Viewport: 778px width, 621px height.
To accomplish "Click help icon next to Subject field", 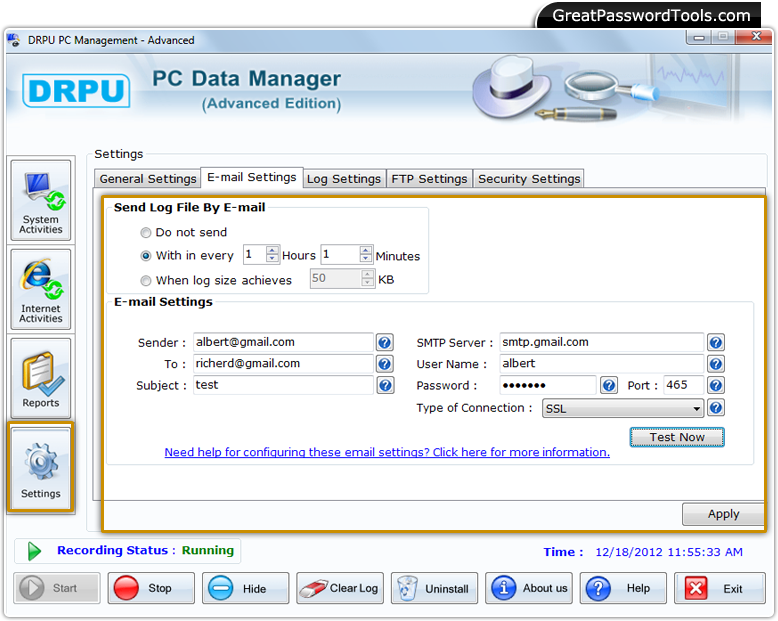I will [x=385, y=385].
